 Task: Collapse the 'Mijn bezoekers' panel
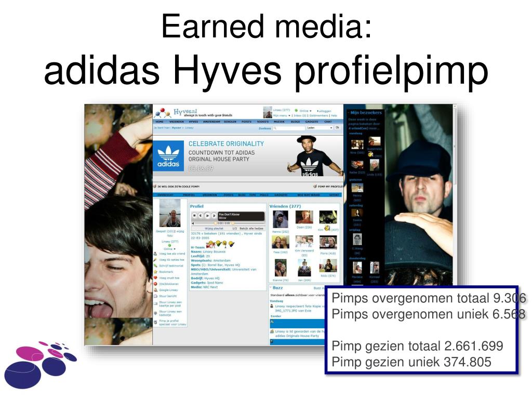349,113
